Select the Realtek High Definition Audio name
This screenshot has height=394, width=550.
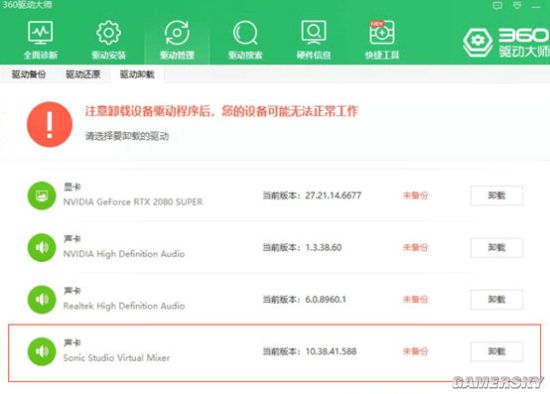pos(124,306)
